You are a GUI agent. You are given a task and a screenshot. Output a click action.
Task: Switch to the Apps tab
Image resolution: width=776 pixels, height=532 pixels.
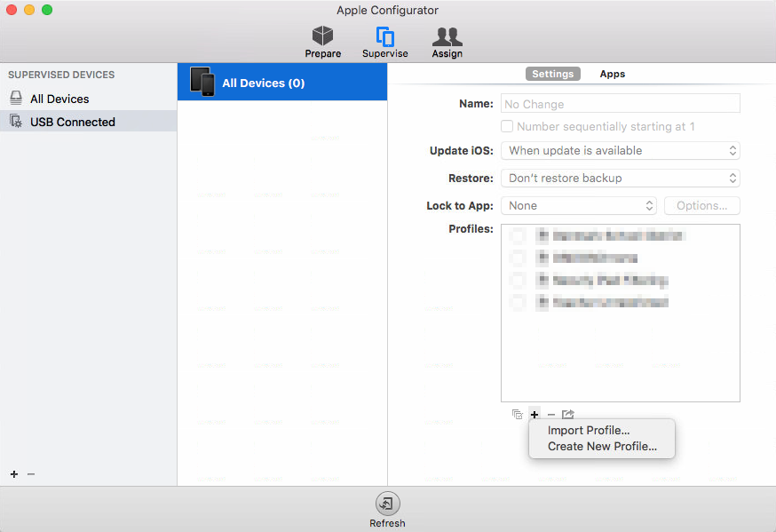613,74
